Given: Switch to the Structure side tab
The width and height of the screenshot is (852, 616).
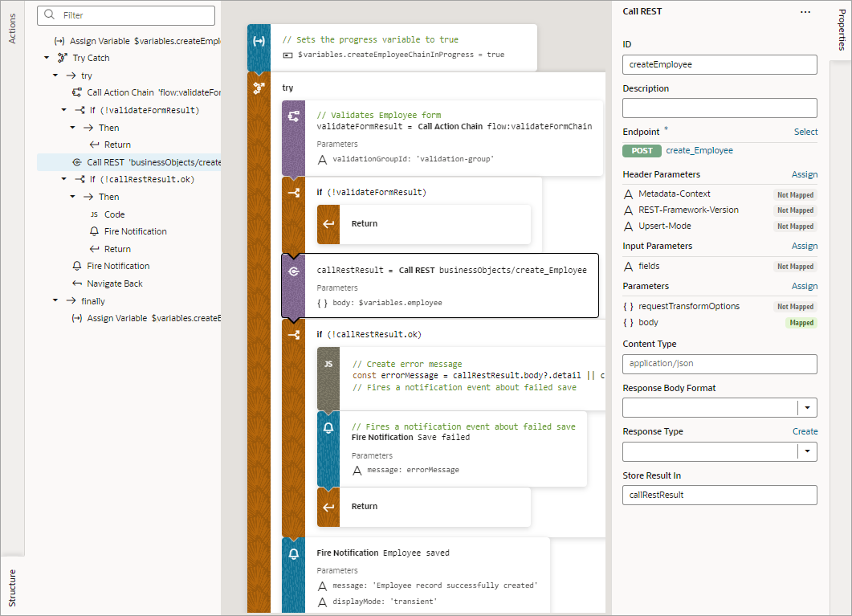Looking at the screenshot, I should (x=12, y=588).
